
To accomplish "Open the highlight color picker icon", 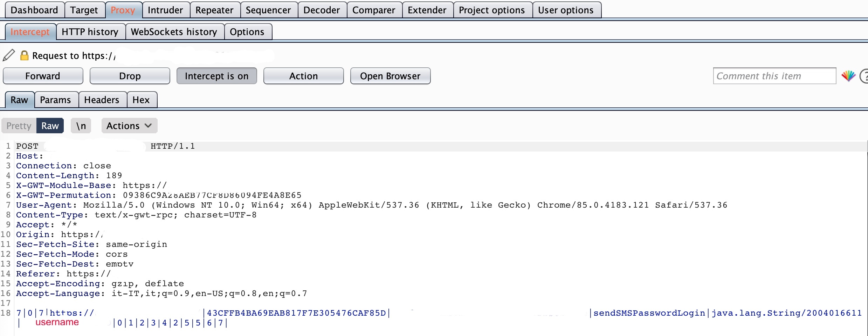I will 848,76.
